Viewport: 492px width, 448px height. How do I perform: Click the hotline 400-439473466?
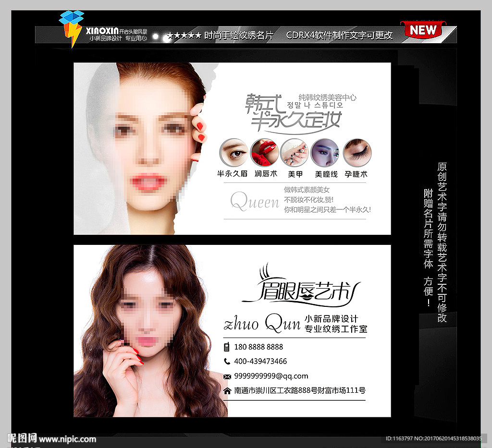pyautogui.click(x=260, y=362)
